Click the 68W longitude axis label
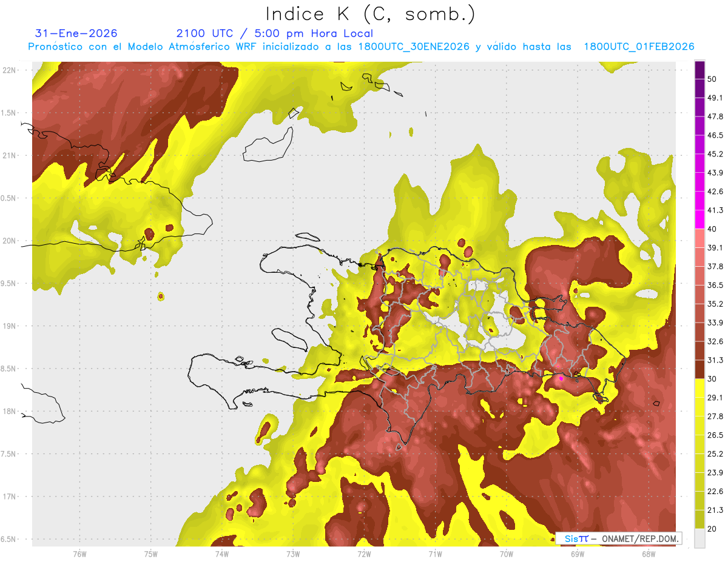This screenshot has width=728, height=562. 648,554
